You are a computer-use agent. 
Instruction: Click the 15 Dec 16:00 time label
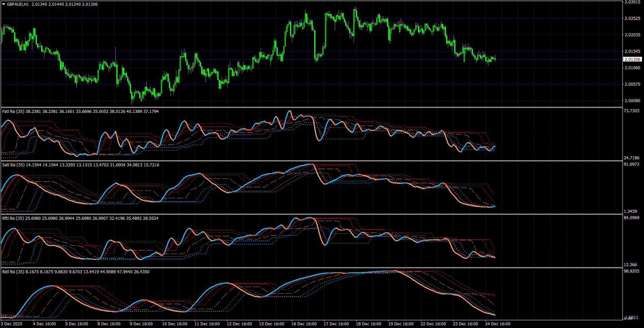272,324
